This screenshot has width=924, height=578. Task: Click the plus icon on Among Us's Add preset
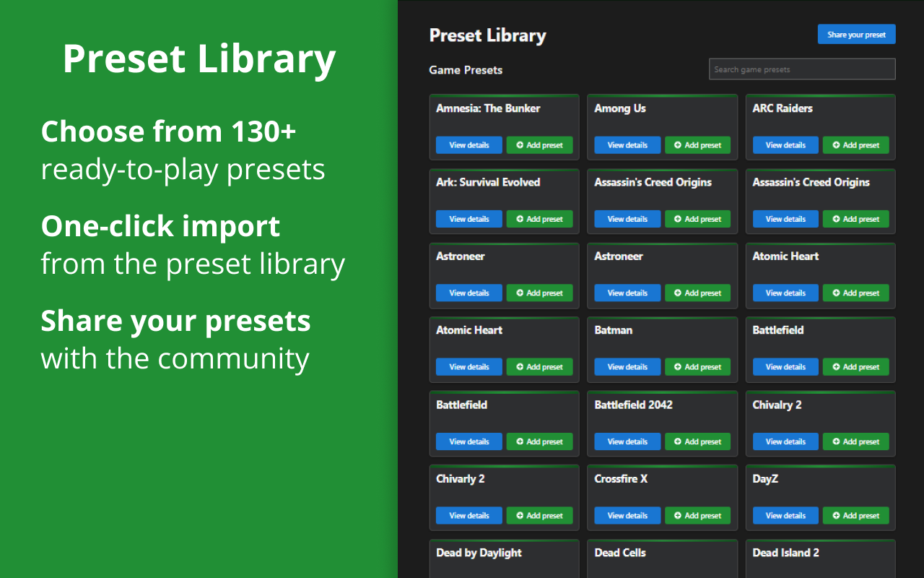click(678, 145)
